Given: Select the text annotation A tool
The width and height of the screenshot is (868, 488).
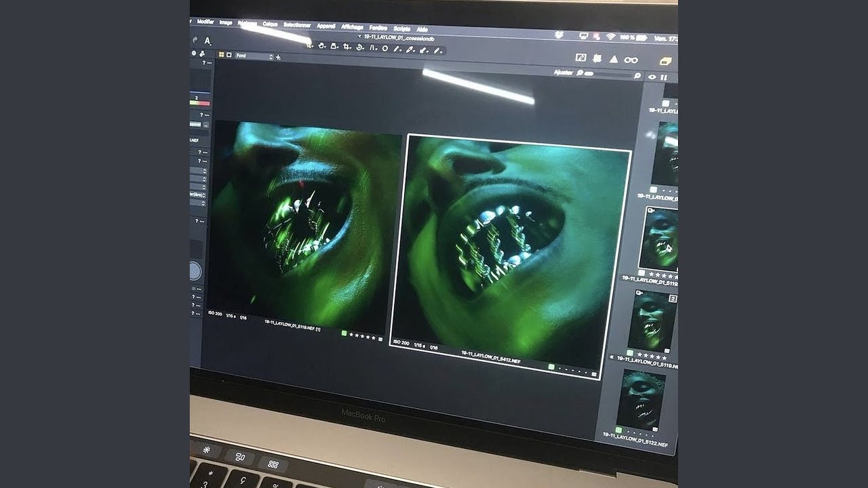Looking at the screenshot, I should 207,41.
